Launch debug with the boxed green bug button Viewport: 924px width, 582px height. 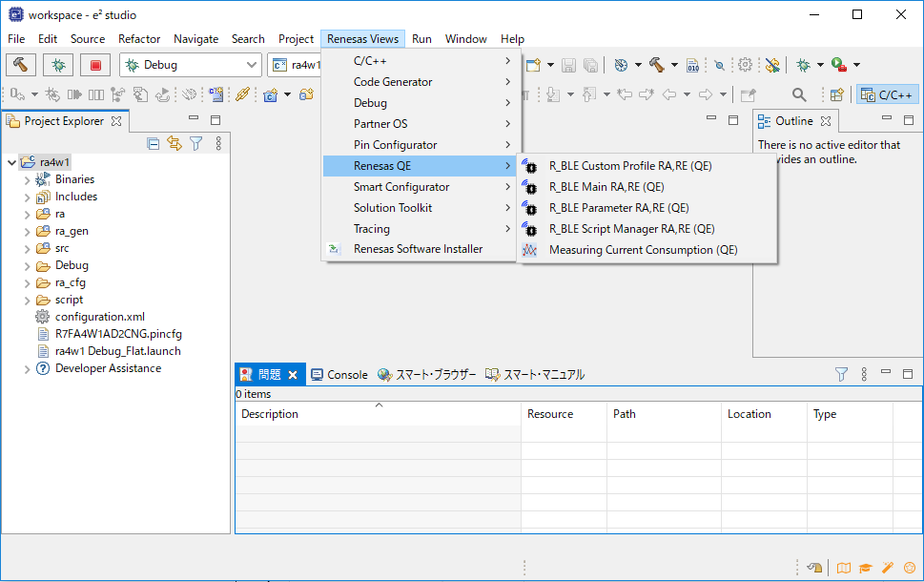[x=58, y=64]
